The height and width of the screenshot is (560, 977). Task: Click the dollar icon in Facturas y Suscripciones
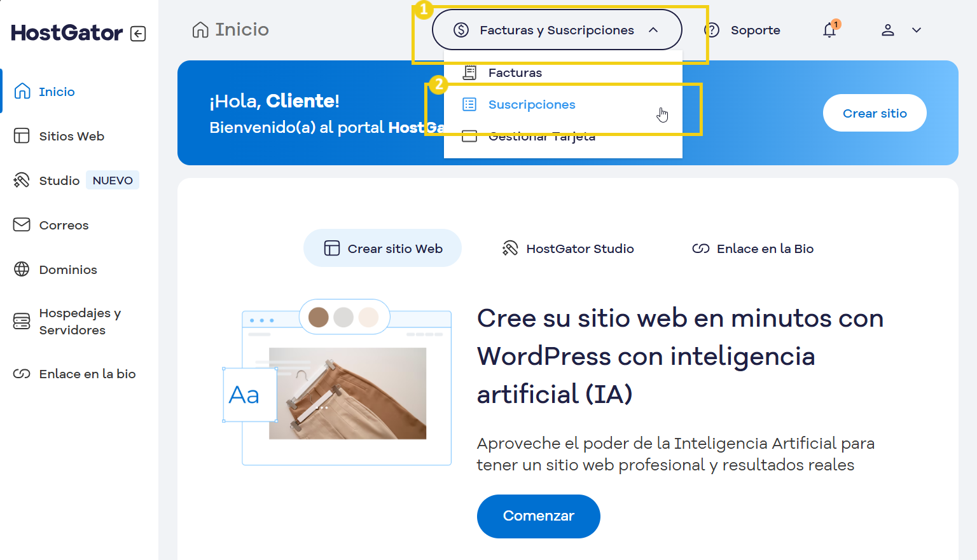coord(461,30)
